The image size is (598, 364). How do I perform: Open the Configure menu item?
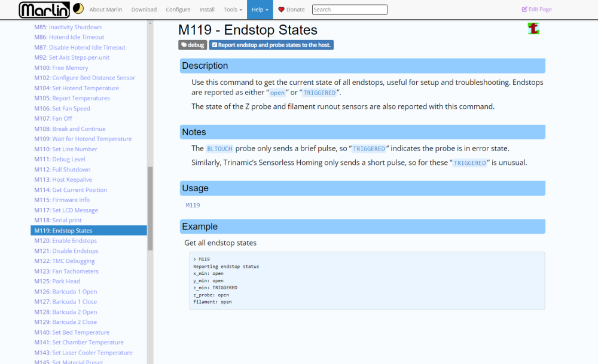178,10
